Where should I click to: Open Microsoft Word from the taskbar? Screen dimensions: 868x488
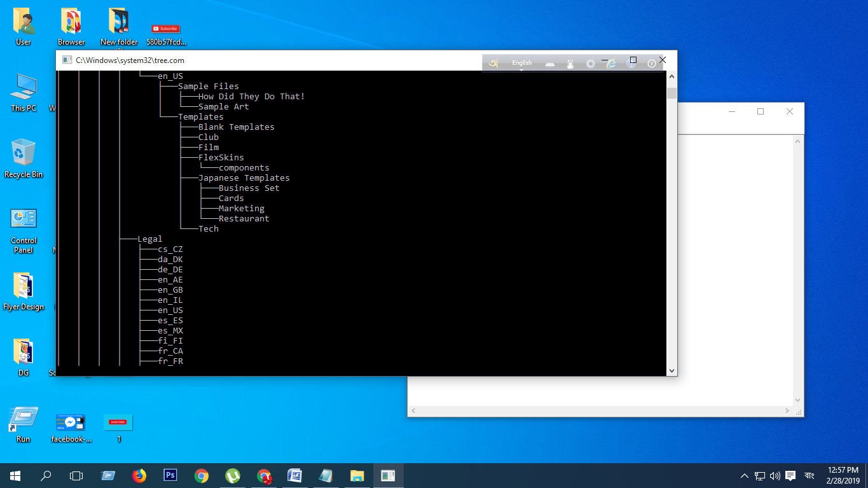[294, 475]
